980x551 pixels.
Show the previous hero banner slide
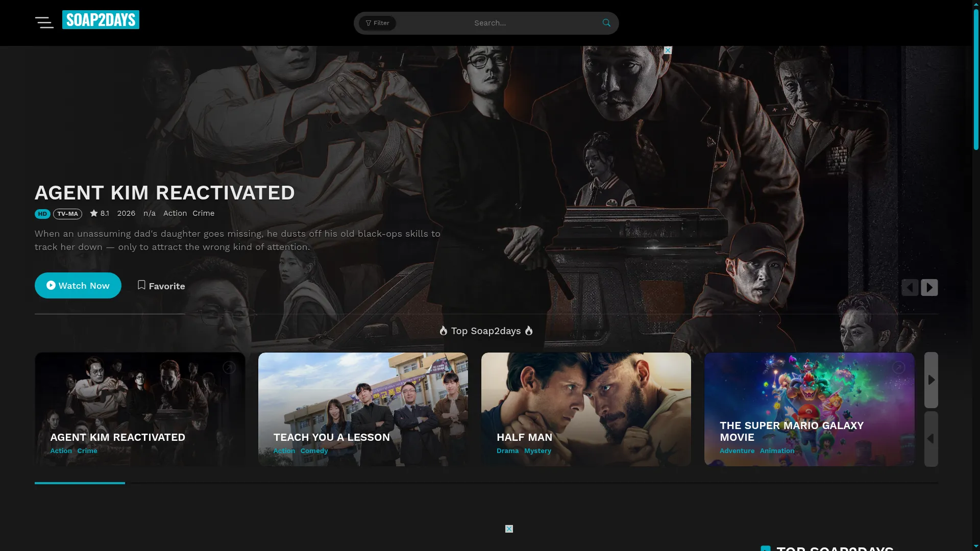[910, 287]
